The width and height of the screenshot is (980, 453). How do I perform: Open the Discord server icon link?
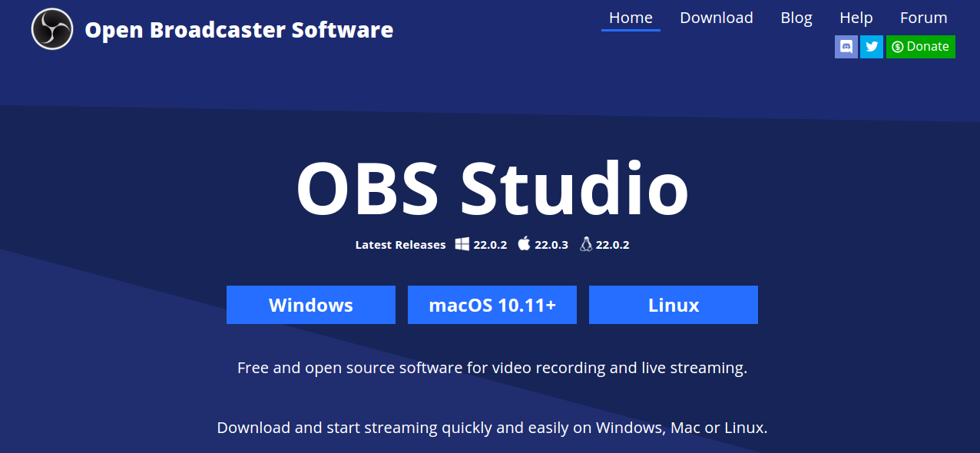pyautogui.click(x=846, y=47)
